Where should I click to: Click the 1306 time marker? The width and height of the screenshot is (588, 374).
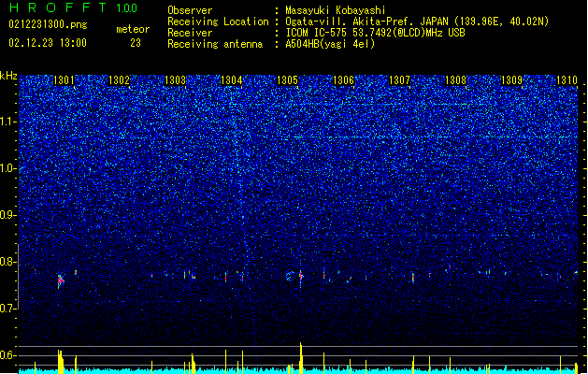pyautogui.click(x=343, y=80)
